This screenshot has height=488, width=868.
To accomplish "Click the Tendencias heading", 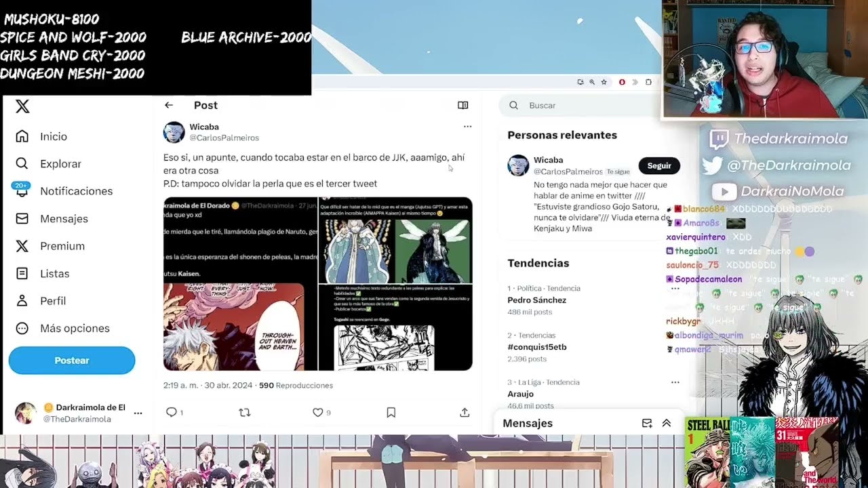I will pos(538,263).
